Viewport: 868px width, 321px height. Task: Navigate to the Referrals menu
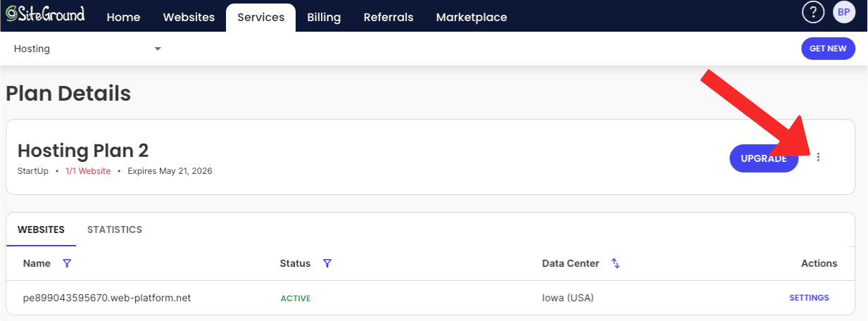(x=389, y=18)
